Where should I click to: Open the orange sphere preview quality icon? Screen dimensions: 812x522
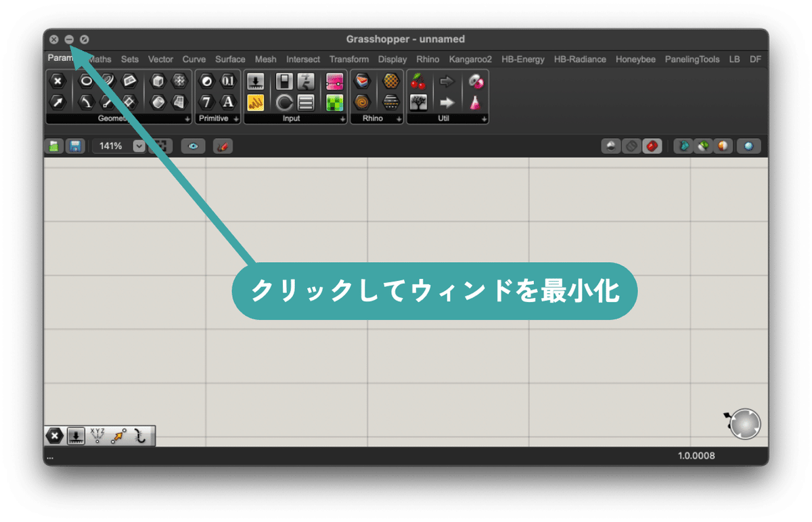coord(723,146)
